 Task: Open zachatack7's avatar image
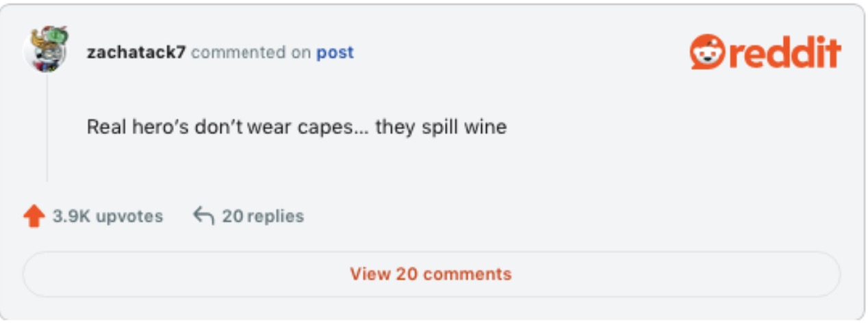pyautogui.click(x=46, y=49)
